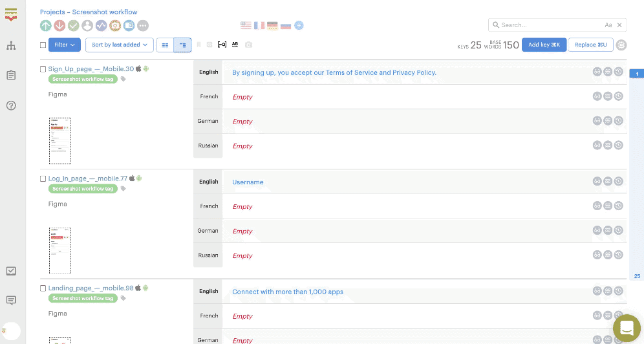Image resolution: width=644 pixels, height=344 pixels.
Task: Toggle the Aa case-sensitive search option
Action: pos(608,25)
